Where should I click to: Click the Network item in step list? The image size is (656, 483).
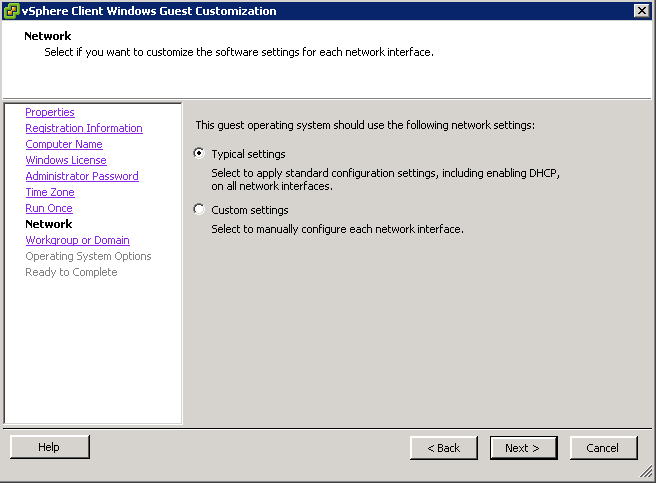49,224
